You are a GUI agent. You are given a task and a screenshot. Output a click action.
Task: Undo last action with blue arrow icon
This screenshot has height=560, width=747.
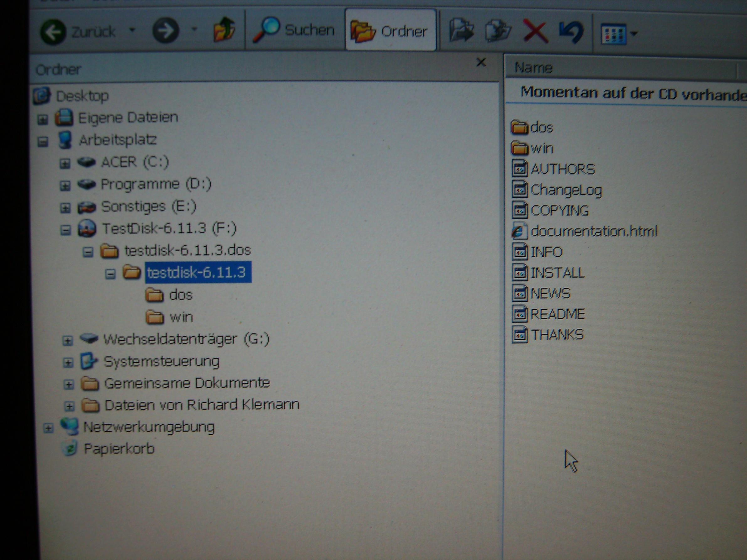(571, 32)
